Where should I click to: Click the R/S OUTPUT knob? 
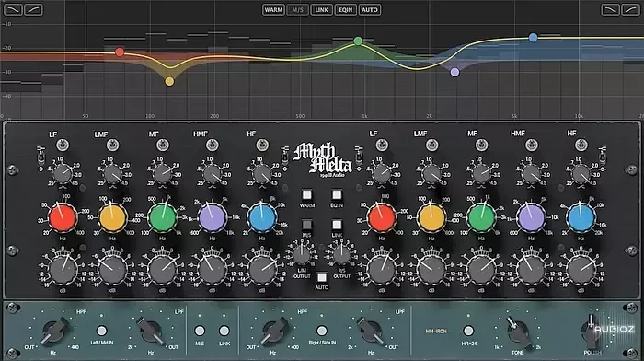point(341,255)
